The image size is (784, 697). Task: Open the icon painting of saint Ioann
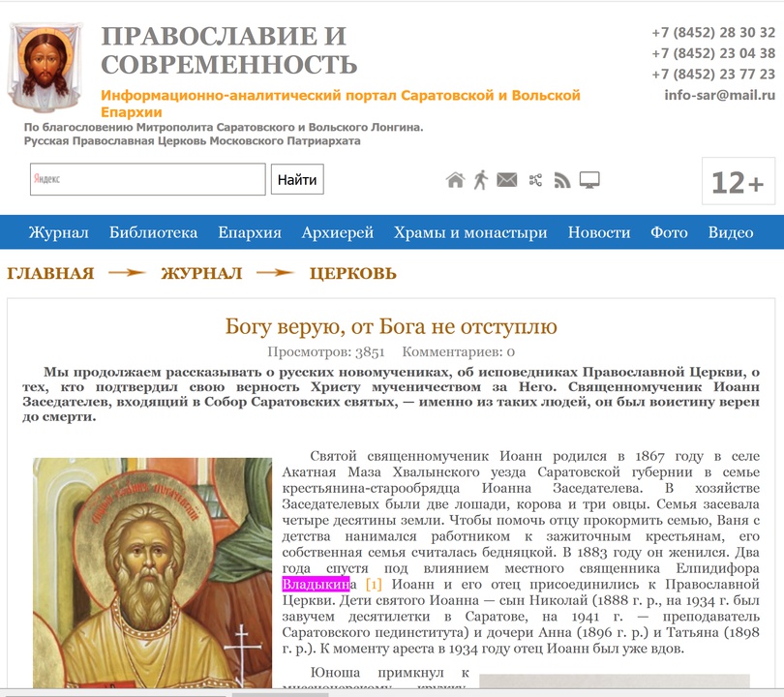coord(153,572)
